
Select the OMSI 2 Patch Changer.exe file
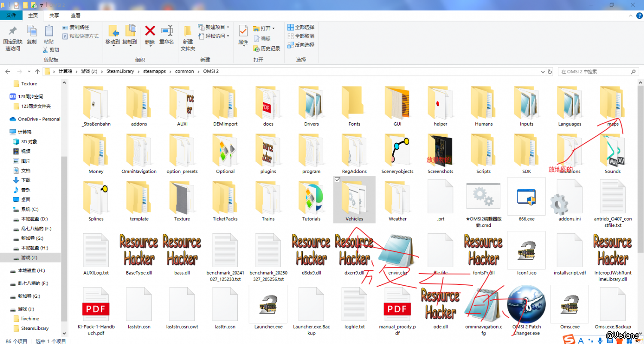[526, 311]
